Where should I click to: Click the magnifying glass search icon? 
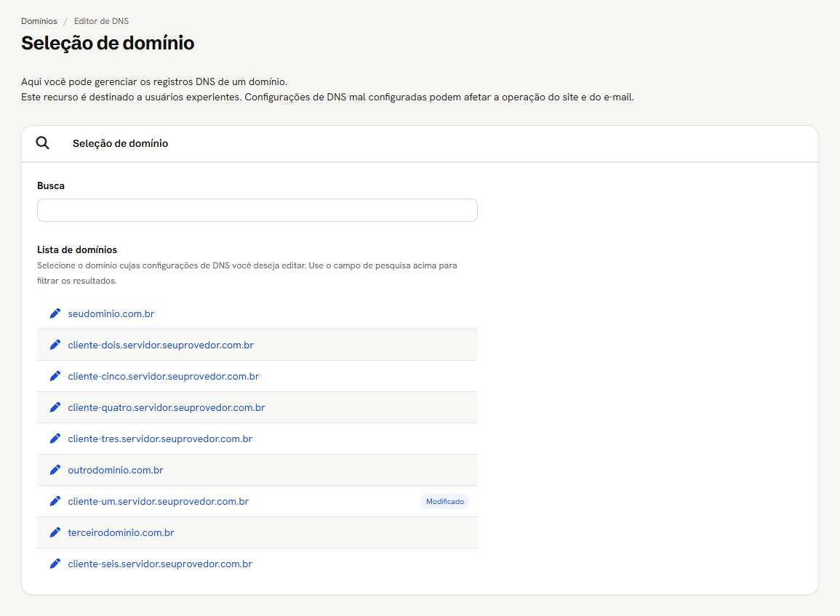coord(42,143)
